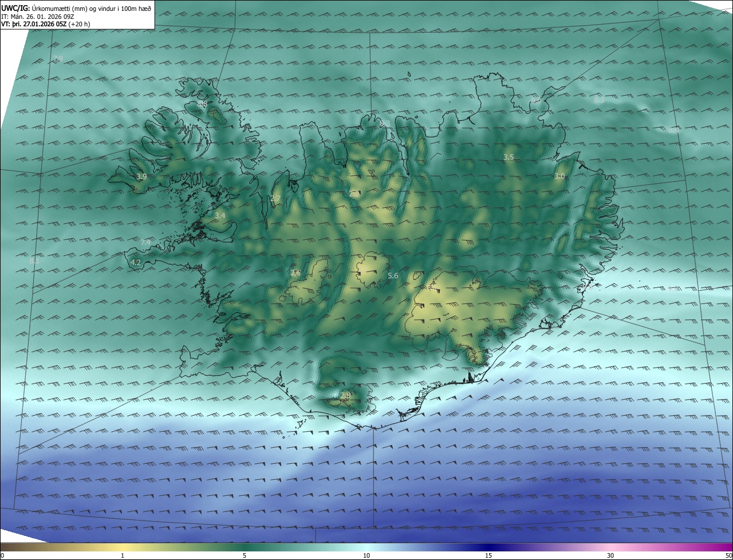Click the colorbar tick label 10
Image resolution: width=733 pixels, height=560 pixels.
click(366, 555)
